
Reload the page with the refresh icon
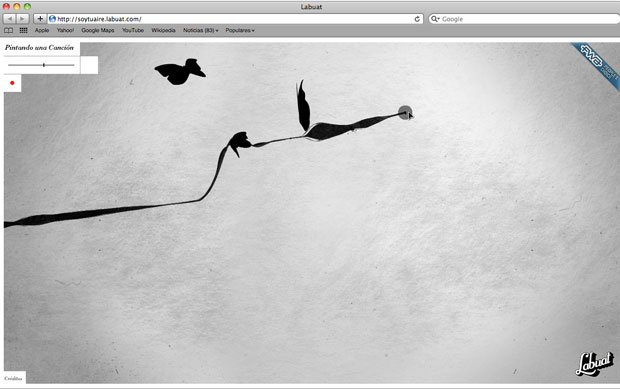(417, 19)
